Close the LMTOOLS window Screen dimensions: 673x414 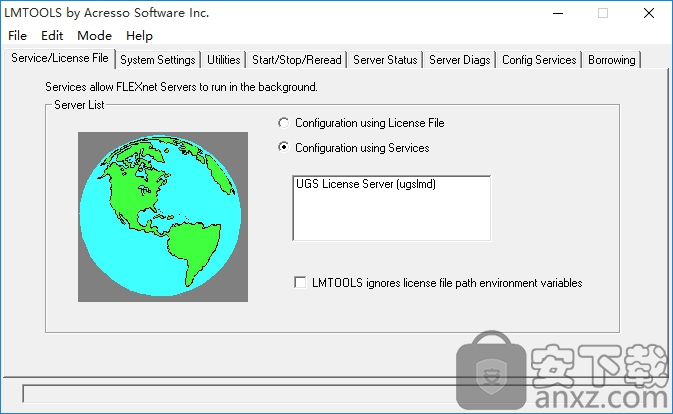coord(649,13)
